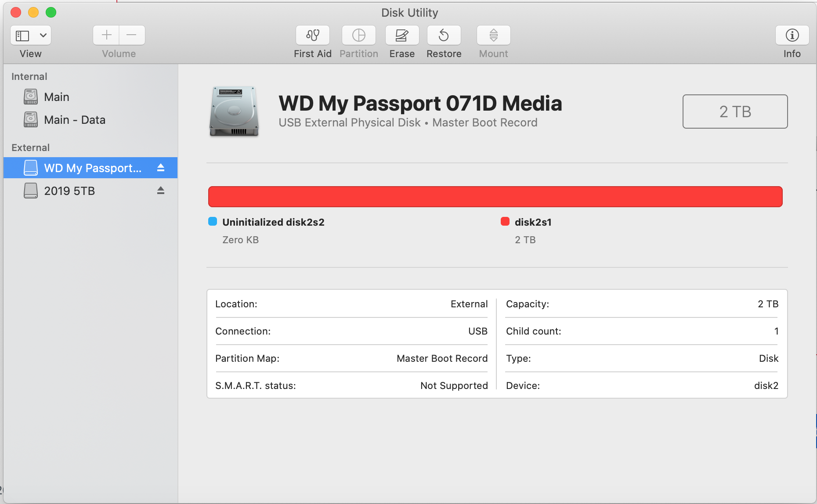This screenshot has height=504, width=817.
Task: Click the red disk2s1 legend swatch
Action: [x=505, y=222]
